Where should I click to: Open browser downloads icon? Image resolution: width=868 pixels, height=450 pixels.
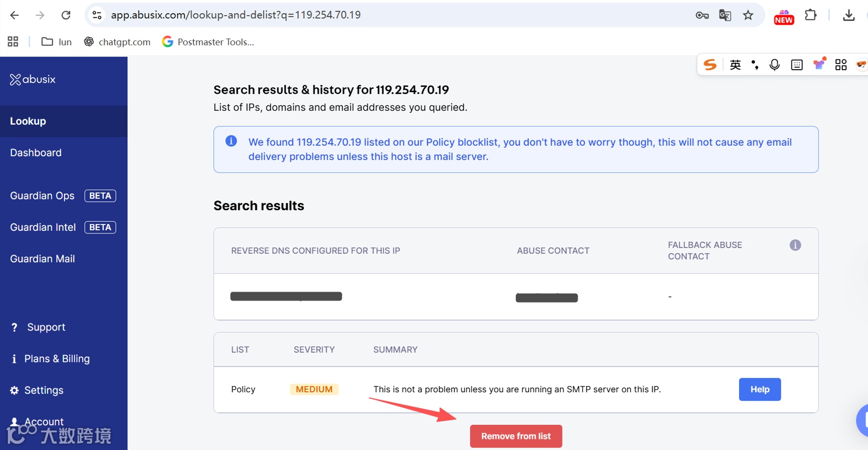(x=849, y=15)
